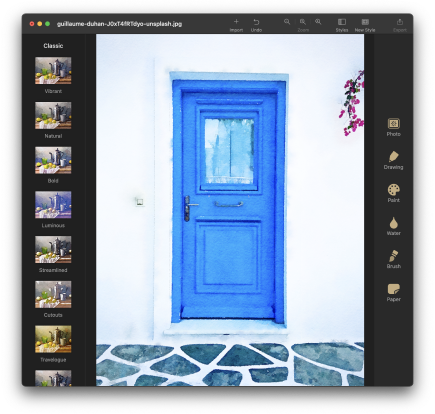Apply the Travelogue style thumbnail
435x414 pixels.
click(53, 339)
